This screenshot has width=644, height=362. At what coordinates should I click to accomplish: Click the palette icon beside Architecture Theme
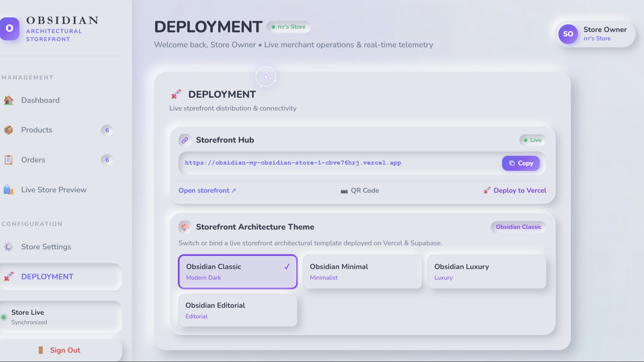185,227
